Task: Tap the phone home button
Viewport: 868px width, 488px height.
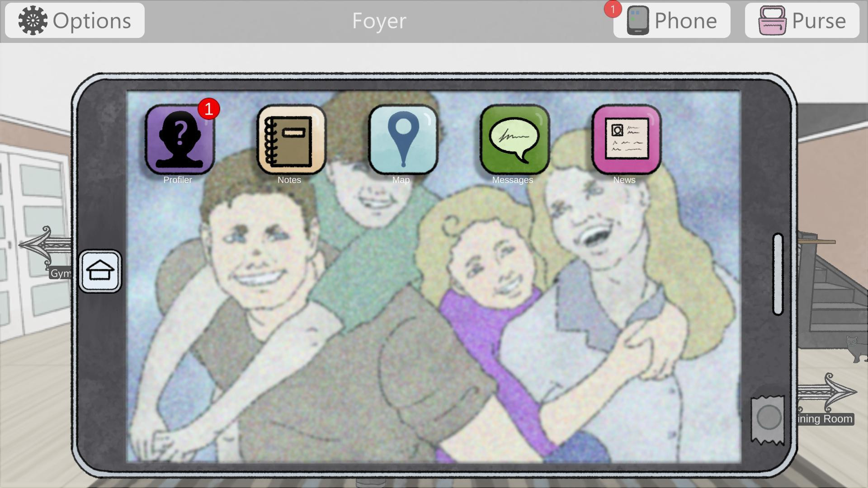Action: (x=100, y=271)
